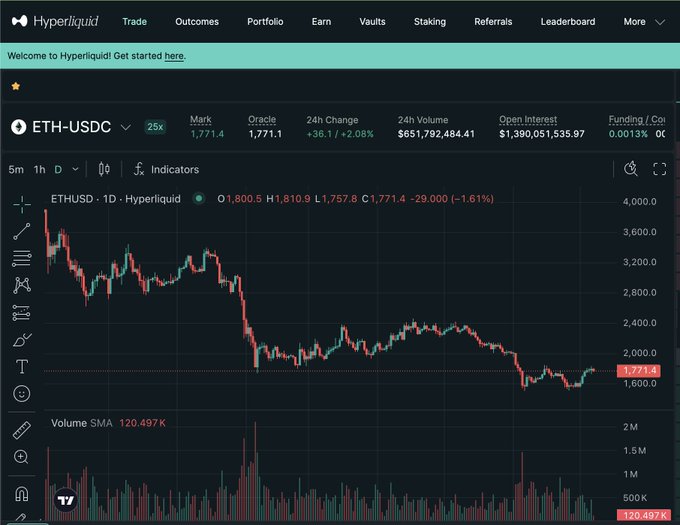This screenshot has width=680, height=525.
Task: Click the 0.0013% funding rate value
Action: (628, 134)
